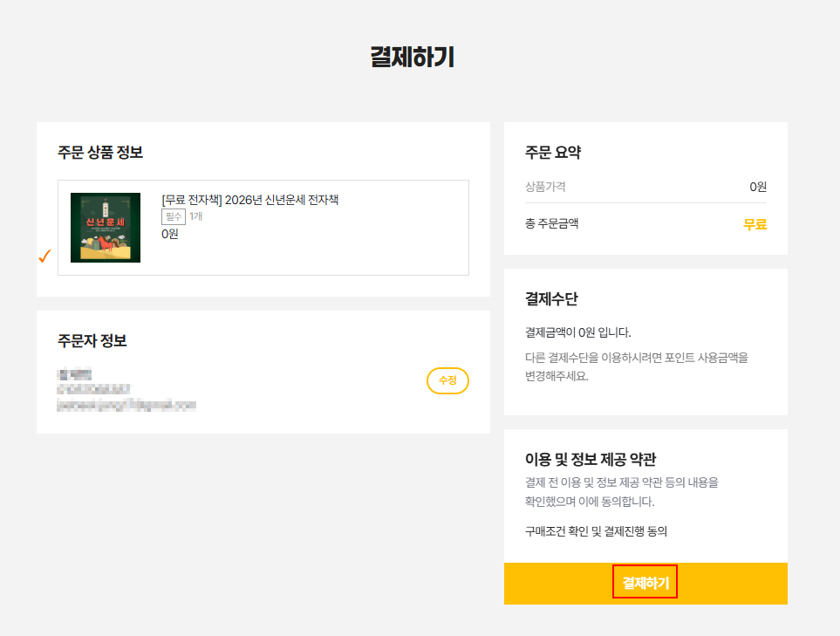This screenshot has height=636, width=840.
Task: Click the orange checkmark beside the product
Action: click(44, 256)
